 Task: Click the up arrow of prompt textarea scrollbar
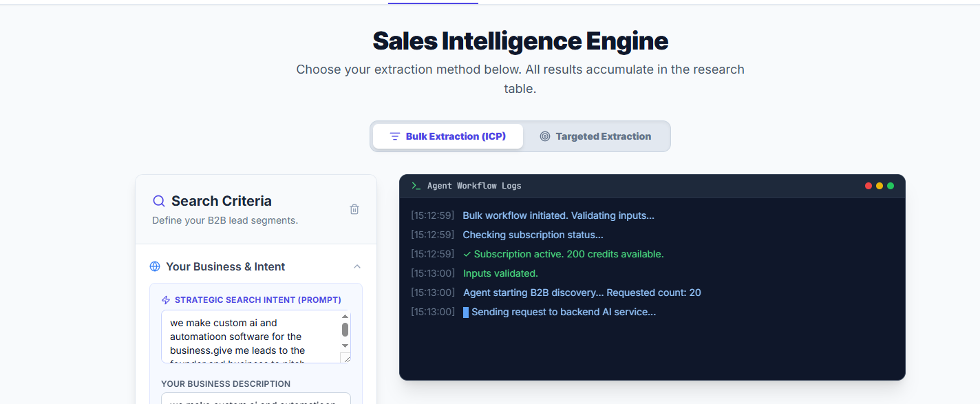(x=345, y=316)
